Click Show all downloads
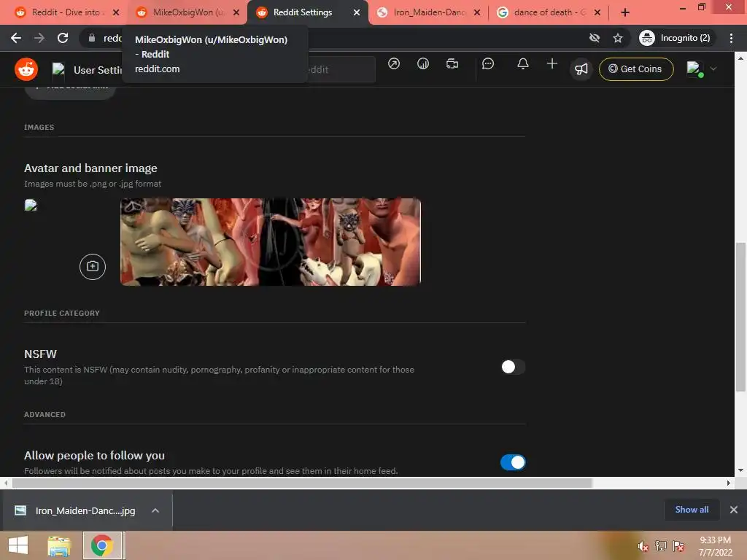Viewport: 747px width, 560px height. point(692,510)
